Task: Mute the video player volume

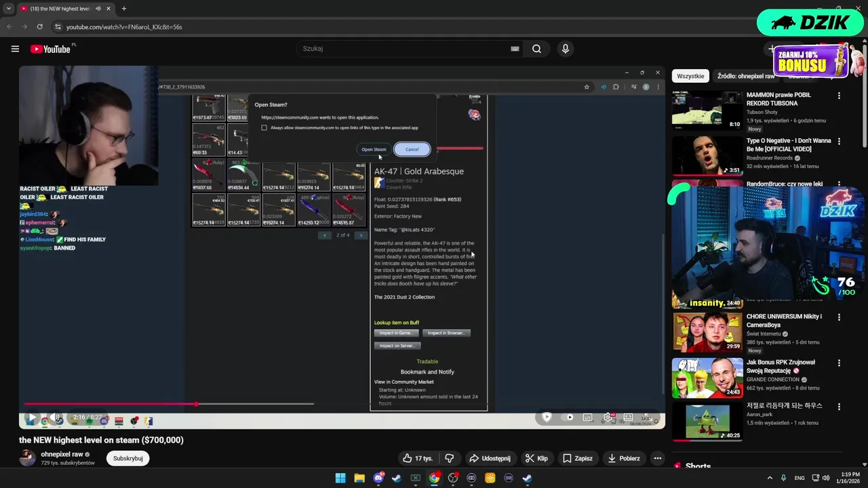Action: [x=56, y=418]
